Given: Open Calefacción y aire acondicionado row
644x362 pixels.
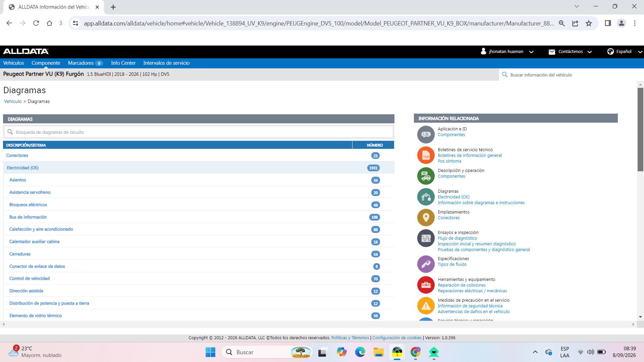Looking at the screenshot, I should tap(199, 229).
